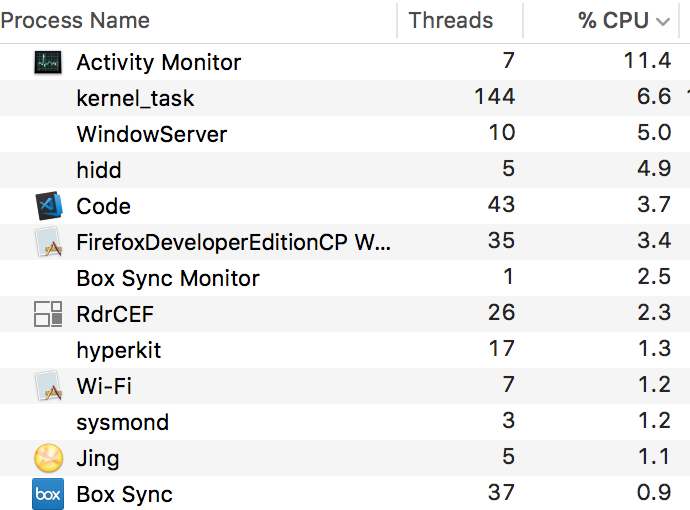Click the 26 threads value for RdrCEF
Image resolution: width=690 pixels, height=510 pixels.
501,312
